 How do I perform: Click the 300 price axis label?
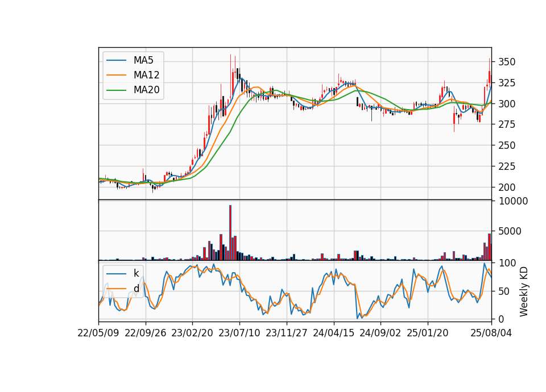507,103
